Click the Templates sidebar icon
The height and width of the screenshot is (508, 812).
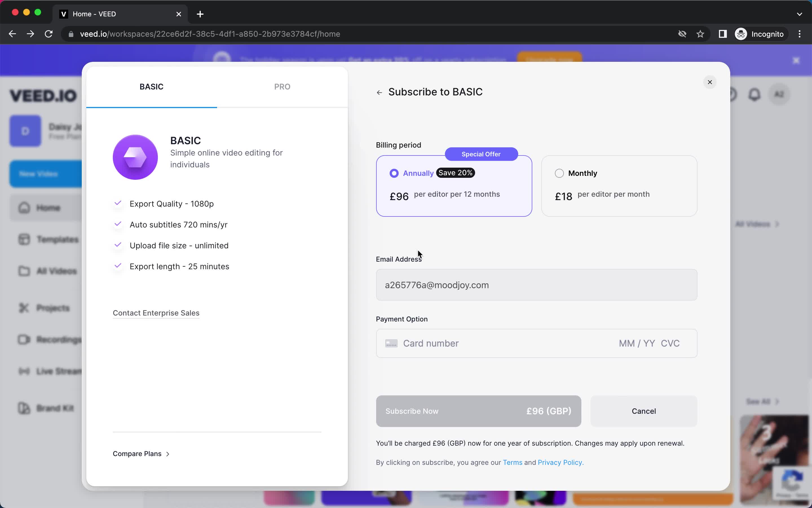(x=24, y=240)
